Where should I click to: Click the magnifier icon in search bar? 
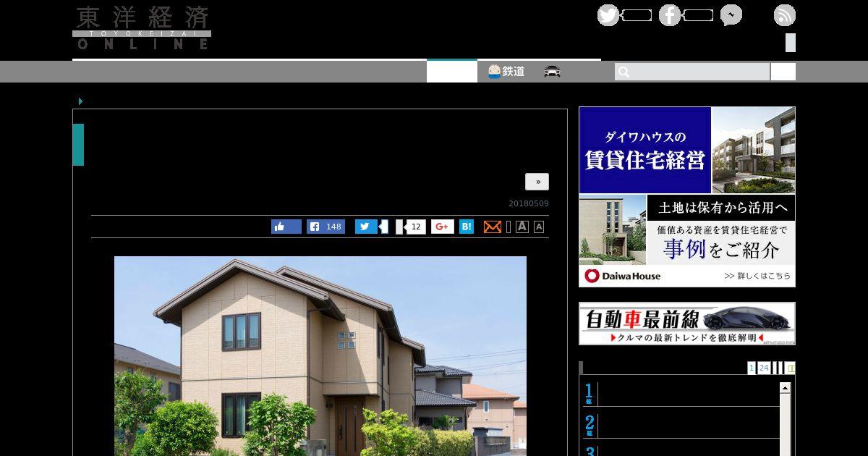[624, 72]
